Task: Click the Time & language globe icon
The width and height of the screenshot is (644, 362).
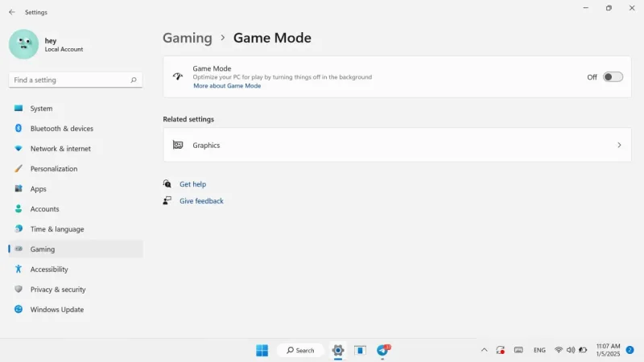Action: click(x=19, y=228)
